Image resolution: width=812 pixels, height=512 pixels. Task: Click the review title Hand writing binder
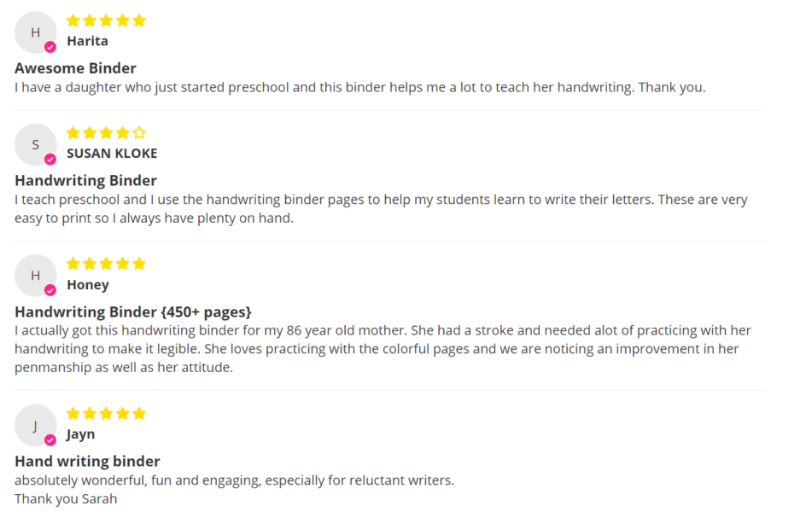point(87,462)
